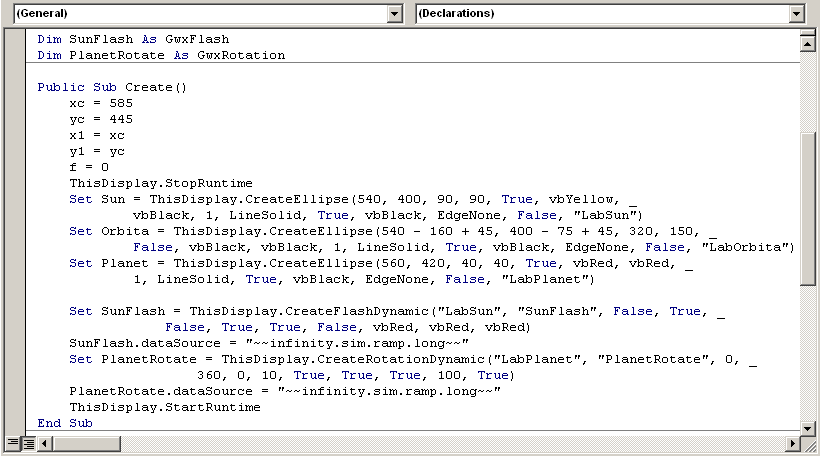Click the "LabSun" string in CreateEllipse line
This screenshot has width=820, height=457.
point(605,215)
